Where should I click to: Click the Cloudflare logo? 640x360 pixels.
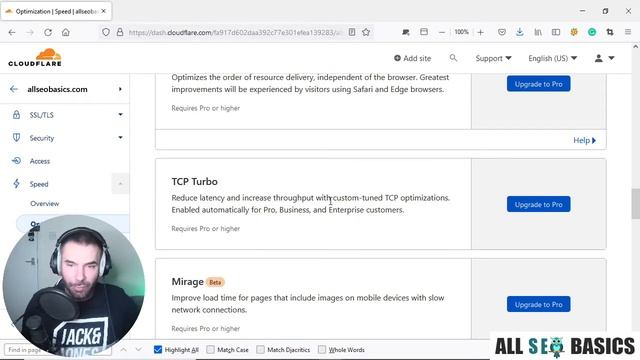35,58
